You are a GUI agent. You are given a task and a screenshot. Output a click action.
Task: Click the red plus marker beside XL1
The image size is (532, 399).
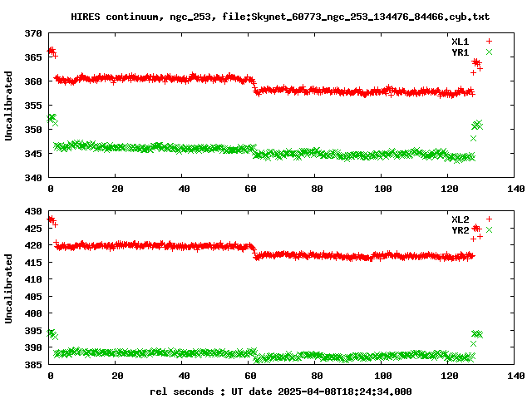(x=489, y=42)
